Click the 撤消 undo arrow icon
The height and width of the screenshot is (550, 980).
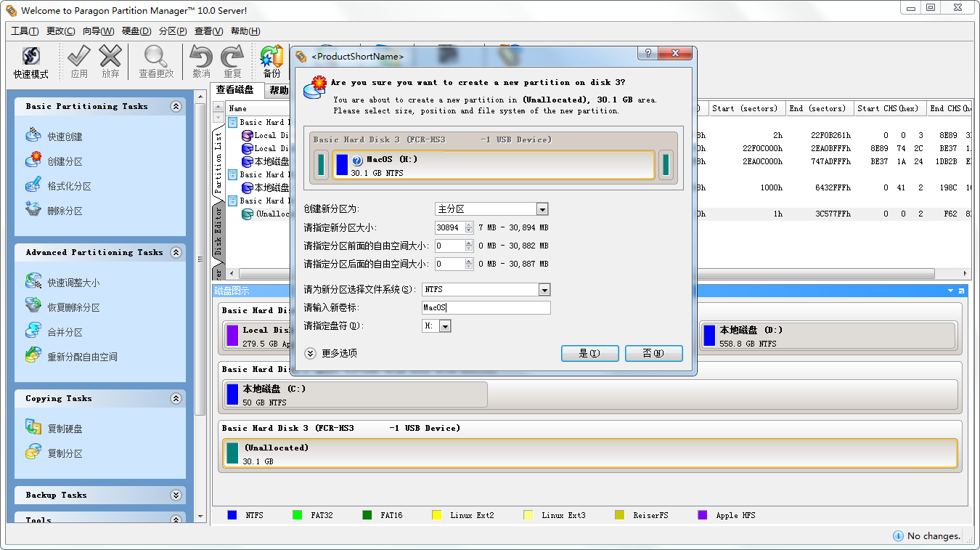201,56
